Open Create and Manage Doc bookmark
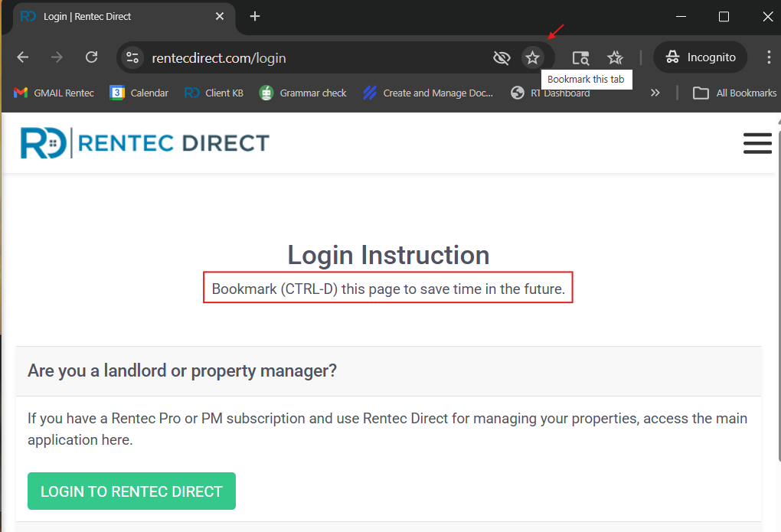Image resolution: width=781 pixels, height=532 pixels. 428,93
